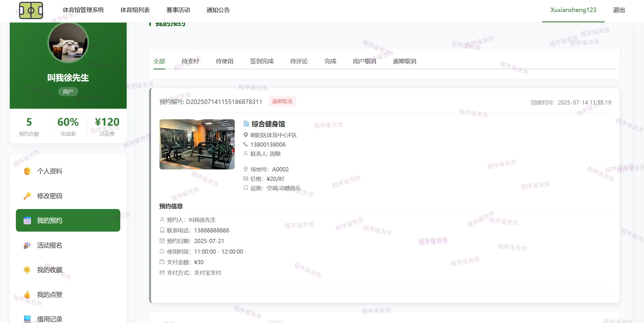
Task: Filter by 用户取消 tab
Action: (x=364, y=61)
